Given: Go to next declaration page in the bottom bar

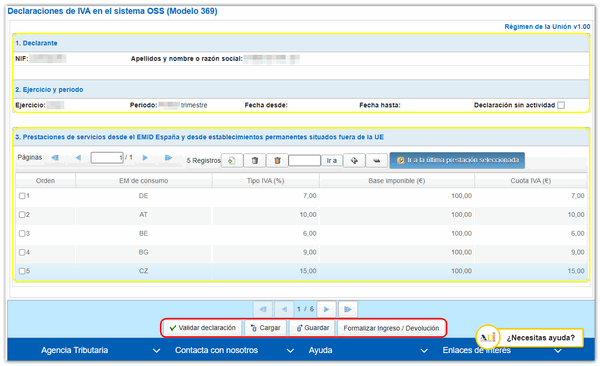Looking at the screenshot, I should [326, 309].
